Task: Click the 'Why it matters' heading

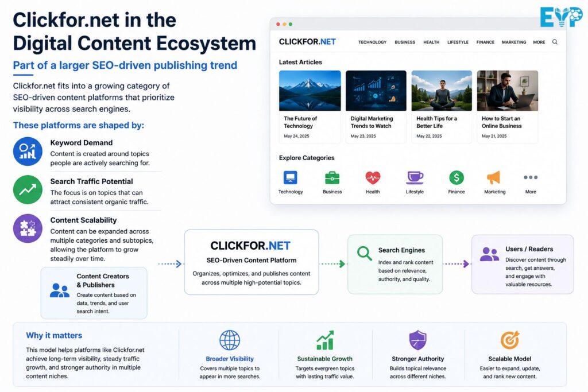Action: 54,335
